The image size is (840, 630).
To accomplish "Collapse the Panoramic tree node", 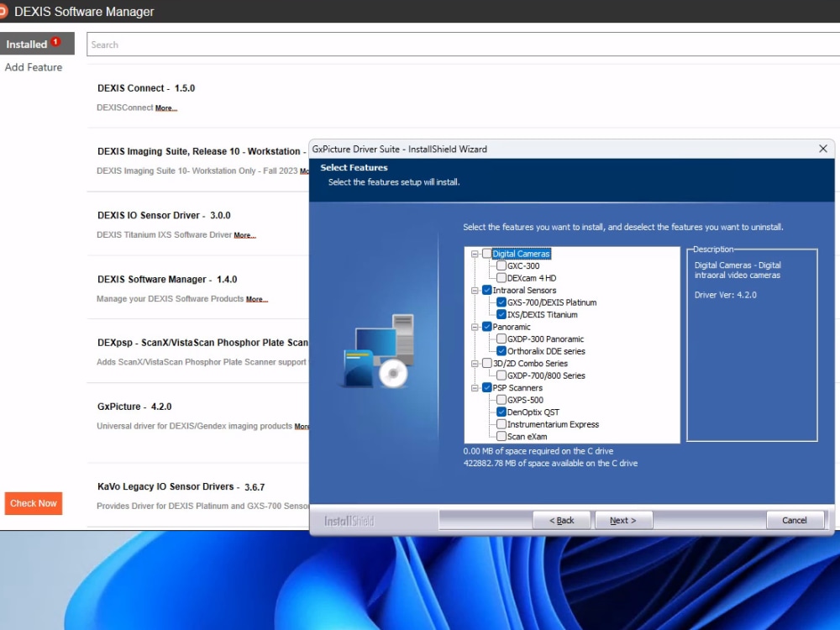I will (475, 327).
